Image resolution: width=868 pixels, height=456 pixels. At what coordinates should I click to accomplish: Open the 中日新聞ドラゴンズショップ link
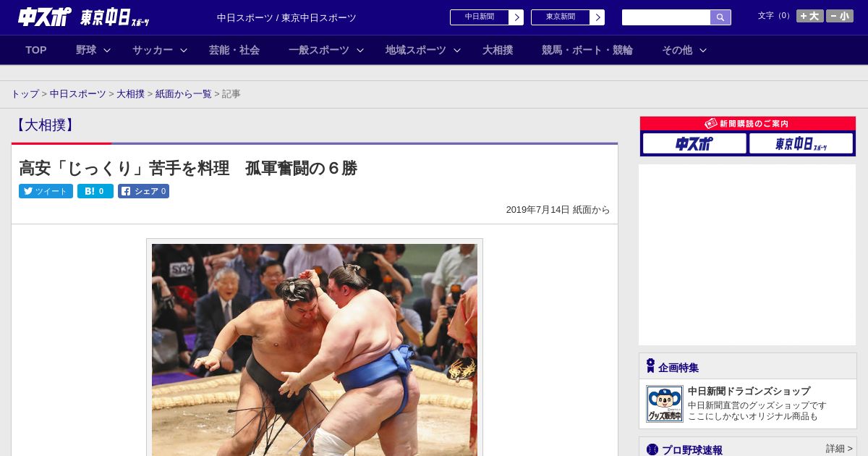[749, 391]
